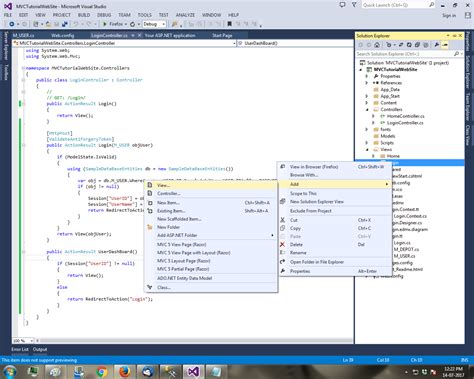Click the highlighted Preview Selected Items icon
The width and height of the screenshot is (474, 379).
(x=445, y=45)
